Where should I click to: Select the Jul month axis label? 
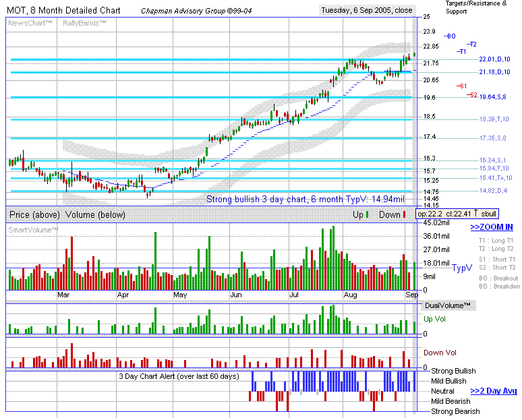[294, 295]
